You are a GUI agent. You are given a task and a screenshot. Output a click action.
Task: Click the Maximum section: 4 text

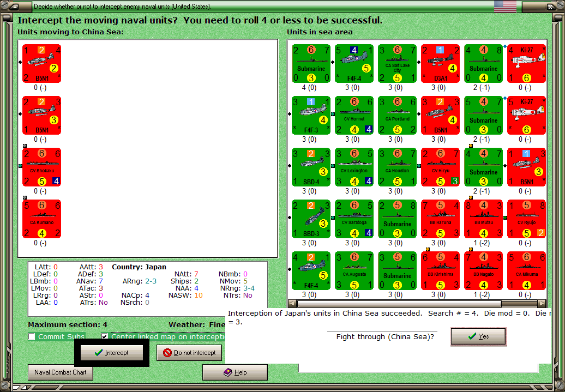click(x=68, y=324)
